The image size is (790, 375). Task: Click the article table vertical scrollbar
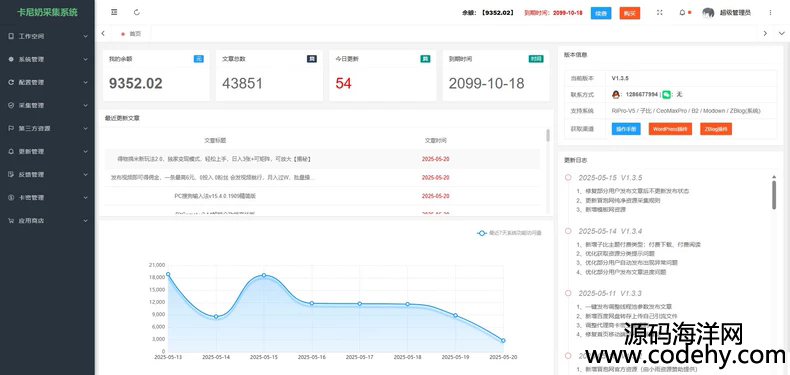548,135
